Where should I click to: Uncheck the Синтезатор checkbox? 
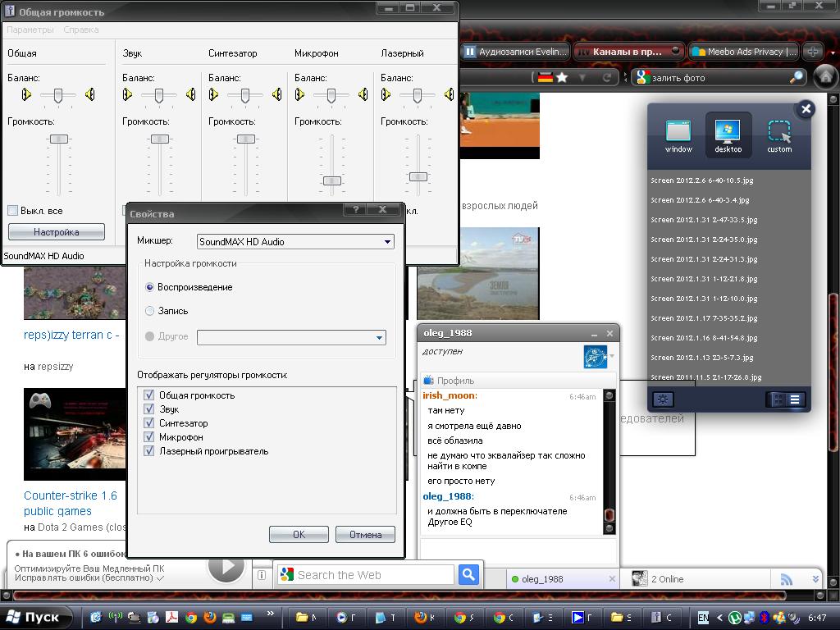coord(149,423)
